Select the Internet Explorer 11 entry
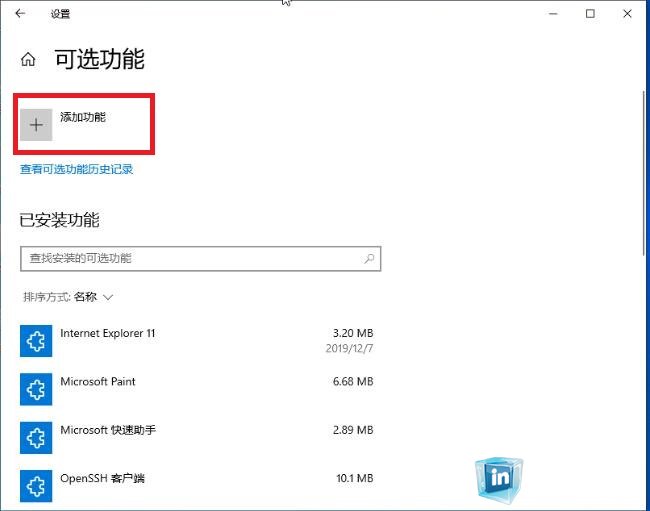 pos(197,341)
